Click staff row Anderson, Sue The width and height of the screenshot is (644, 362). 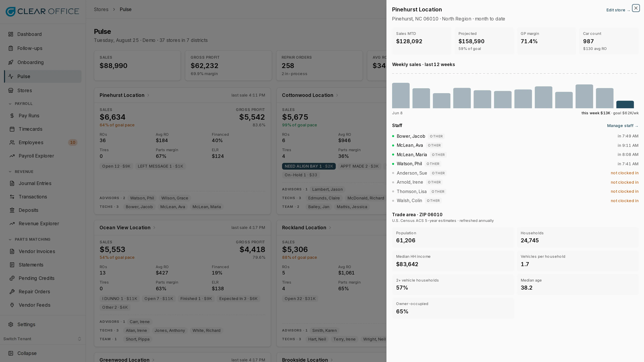[x=515, y=173]
